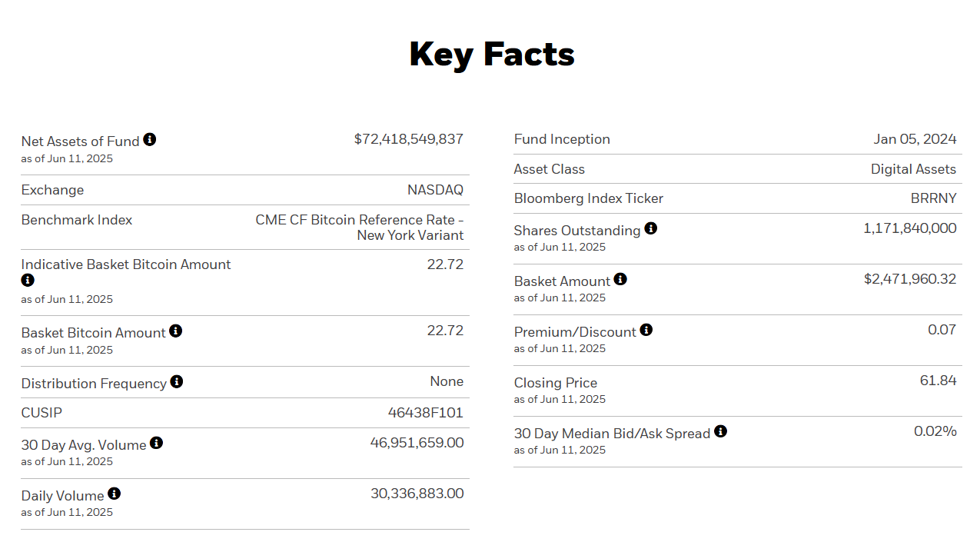Click the Closing Price value 61.84

coord(938,381)
